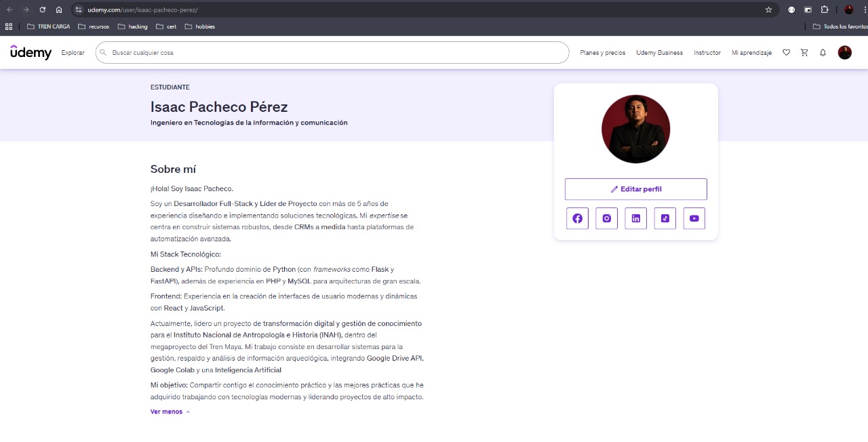Open Mi aprendizaje page
Screen dimensions: 868x442
tap(751, 53)
